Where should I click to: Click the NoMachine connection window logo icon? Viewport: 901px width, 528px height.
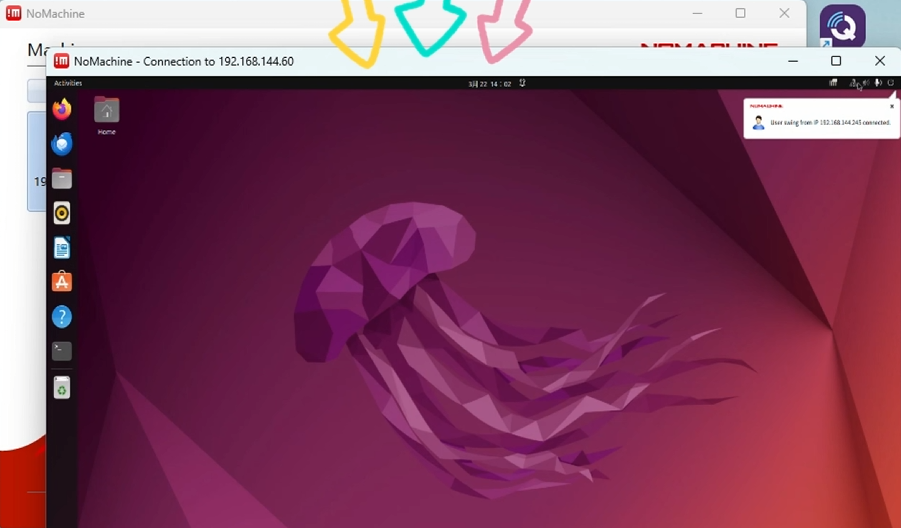(61, 61)
